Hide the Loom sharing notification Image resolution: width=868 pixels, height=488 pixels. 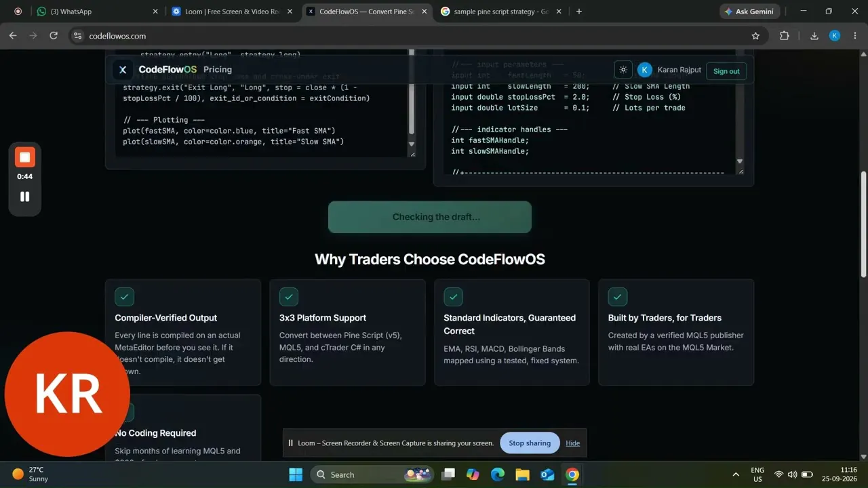(573, 443)
